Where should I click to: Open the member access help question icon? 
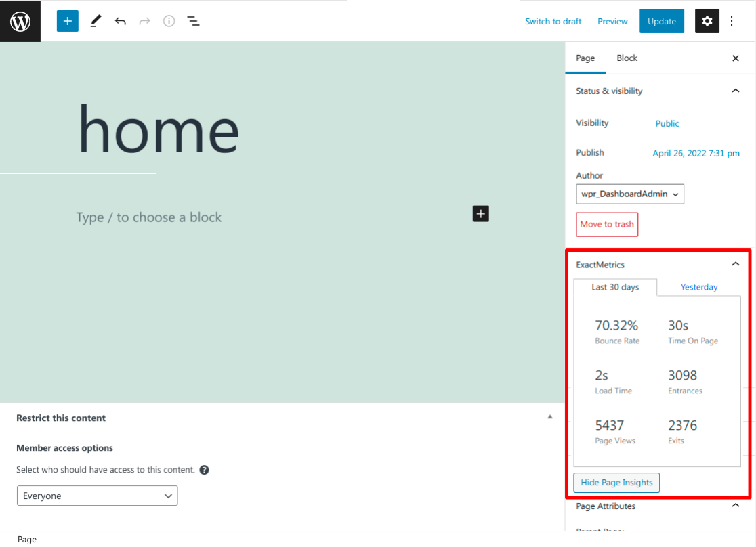point(205,470)
